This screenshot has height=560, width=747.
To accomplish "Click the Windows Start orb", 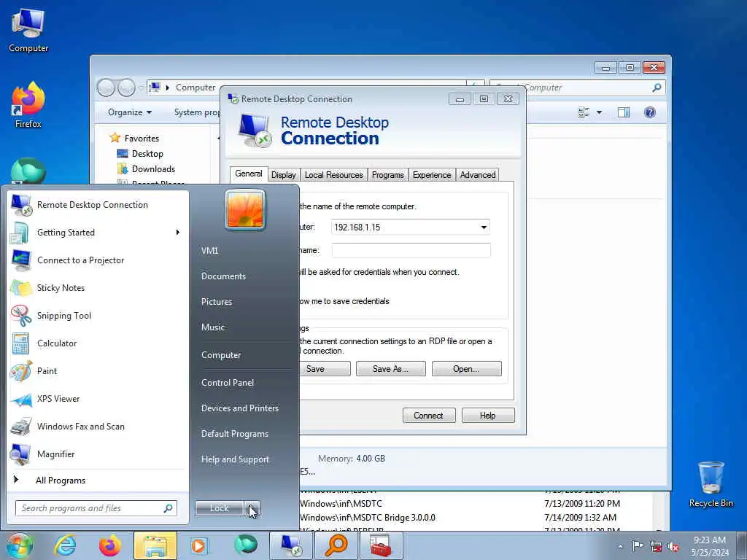I will [x=20, y=545].
